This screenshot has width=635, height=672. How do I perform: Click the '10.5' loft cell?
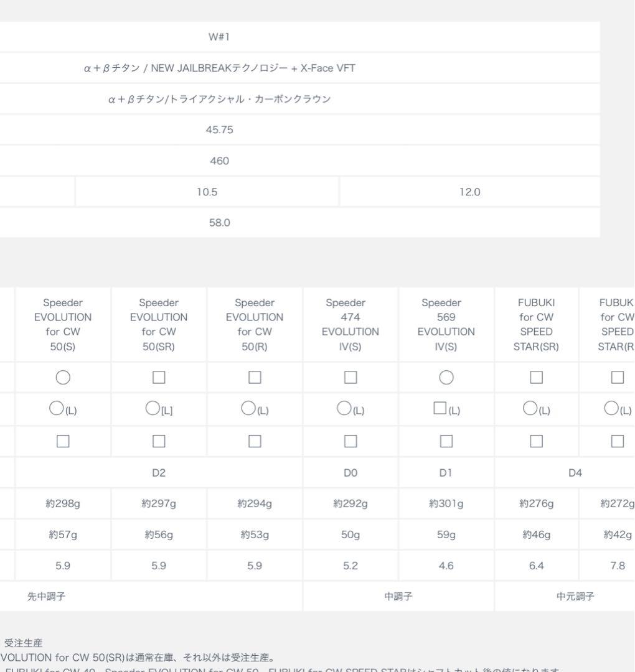(x=207, y=192)
